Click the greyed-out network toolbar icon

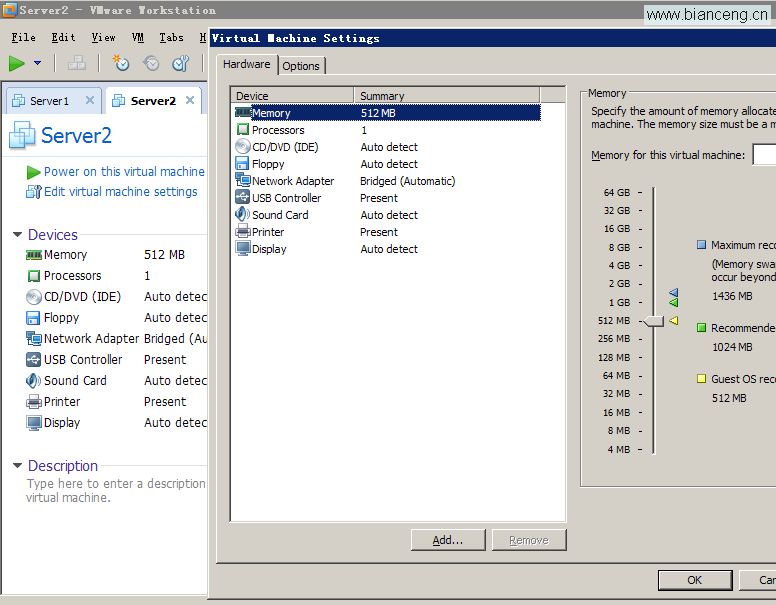77,63
